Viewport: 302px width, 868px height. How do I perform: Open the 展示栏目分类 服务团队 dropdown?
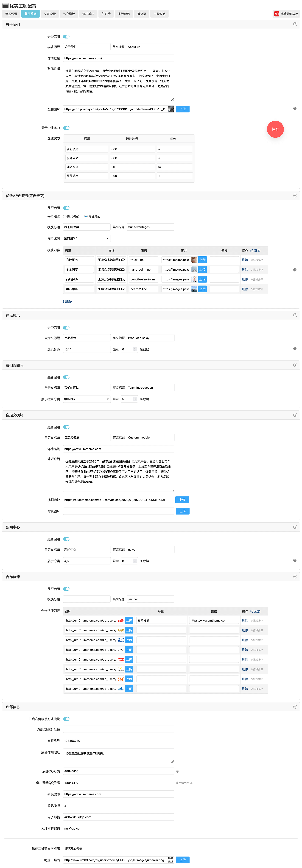87,399
